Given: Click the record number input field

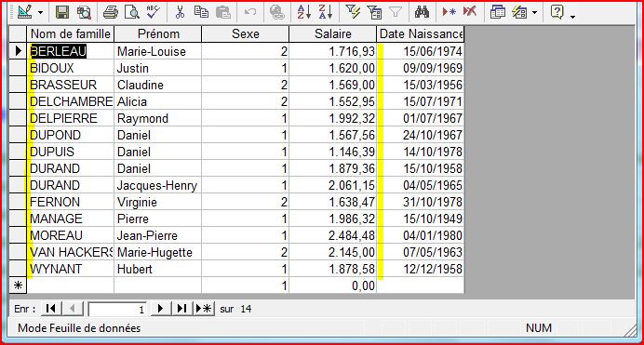Looking at the screenshot, I should [118, 309].
